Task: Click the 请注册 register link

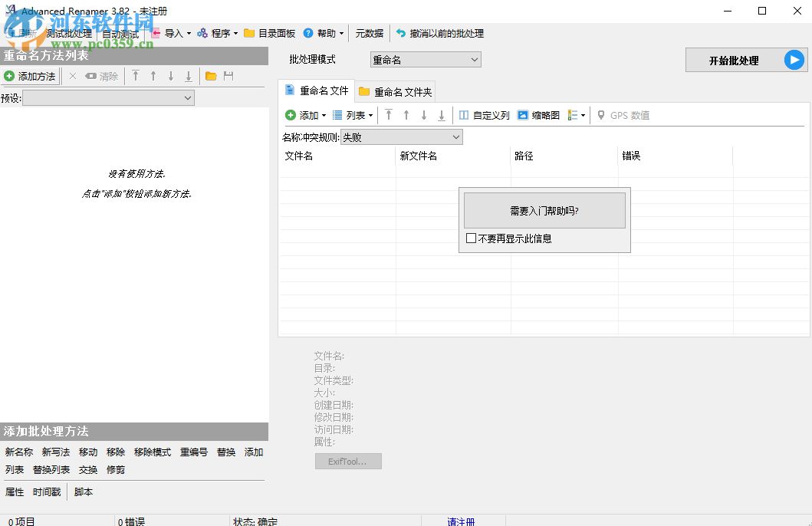Action: coord(461,521)
